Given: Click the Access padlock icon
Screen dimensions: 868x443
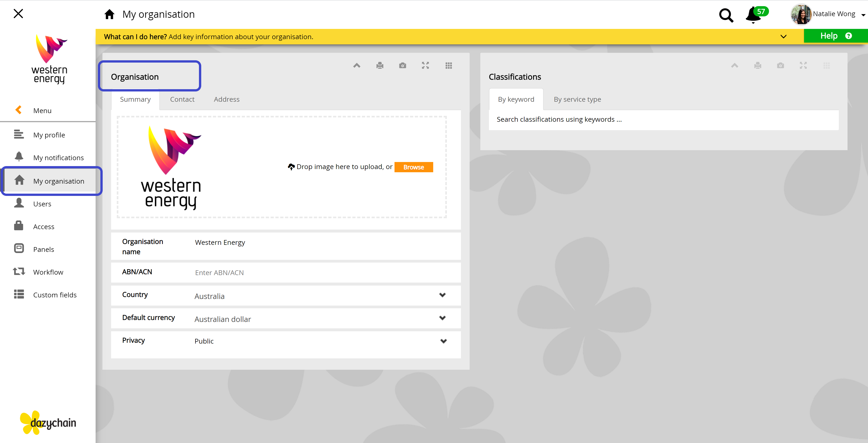Looking at the screenshot, I should (x=19, y=225).
